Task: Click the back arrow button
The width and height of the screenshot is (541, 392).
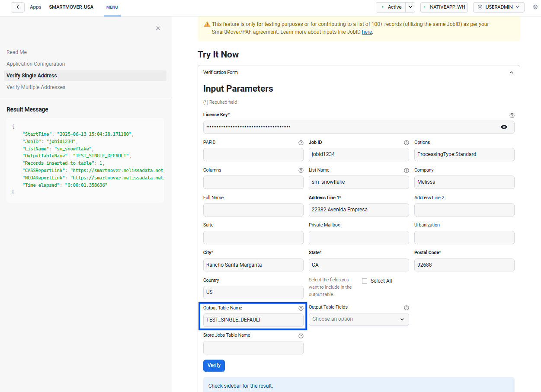Action: pyautogui.click(x=18, y=7)
